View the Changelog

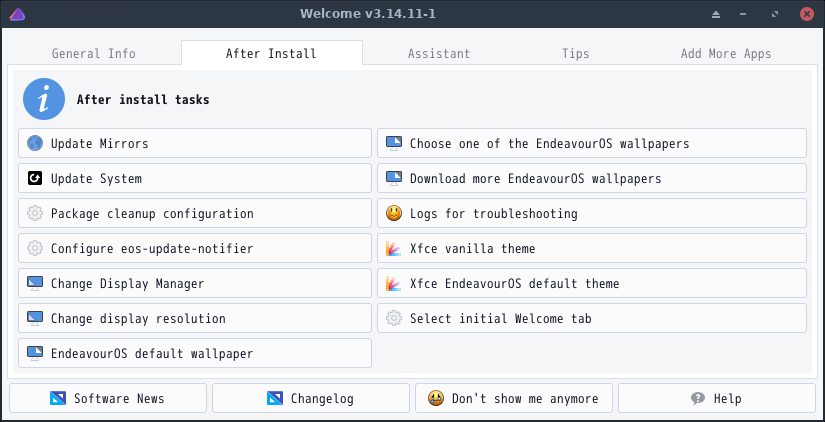coord(311,398)
